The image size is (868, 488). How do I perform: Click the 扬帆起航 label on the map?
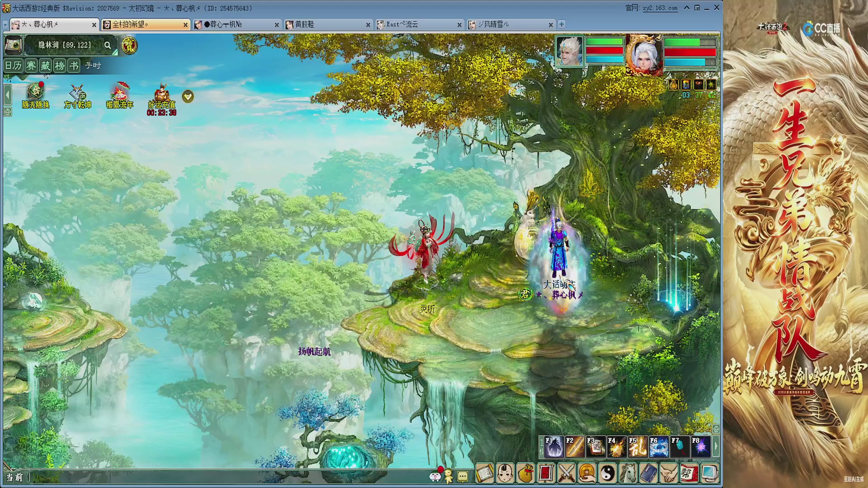(x=315, y=352)
